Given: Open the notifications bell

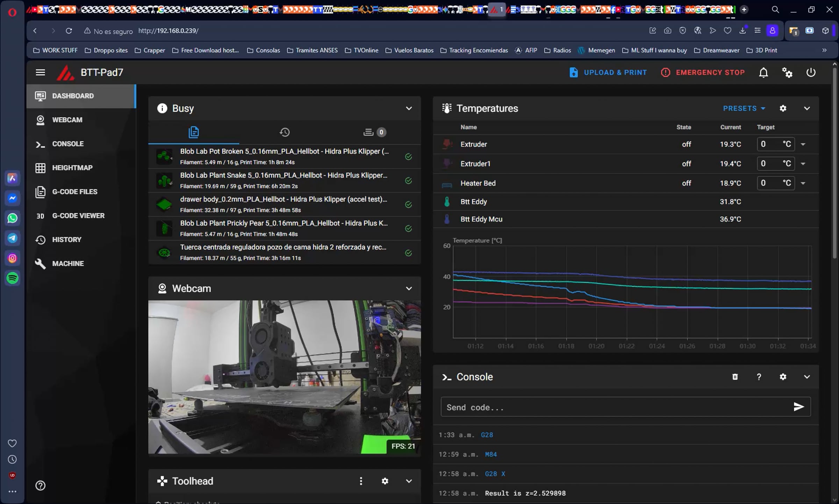Looking at the screenshot, I should coord(763,72).
